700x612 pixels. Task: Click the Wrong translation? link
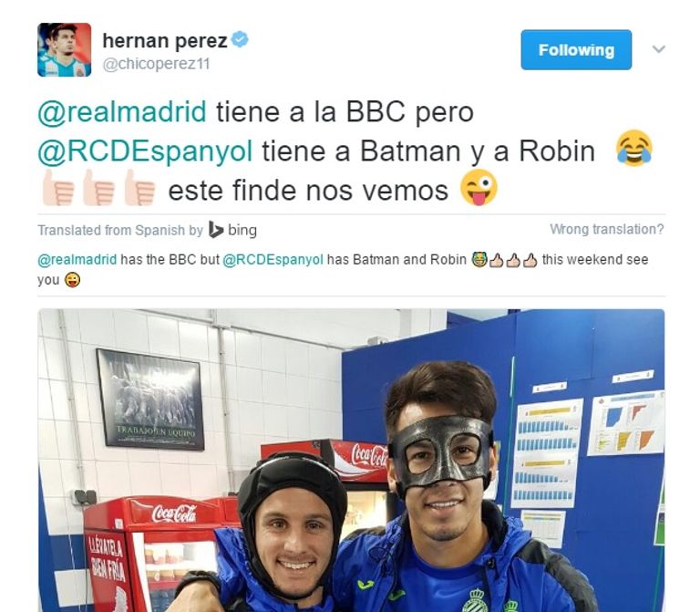[607, 229]
